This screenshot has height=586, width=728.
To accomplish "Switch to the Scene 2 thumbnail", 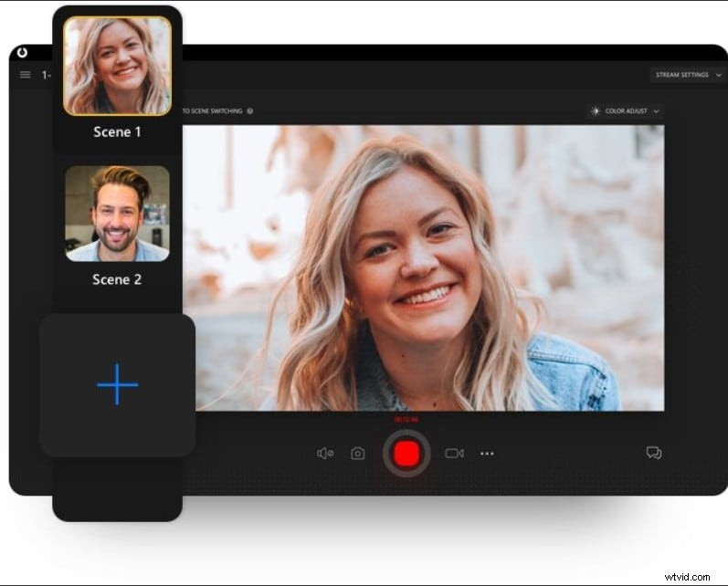I will [x=118, y=214].
